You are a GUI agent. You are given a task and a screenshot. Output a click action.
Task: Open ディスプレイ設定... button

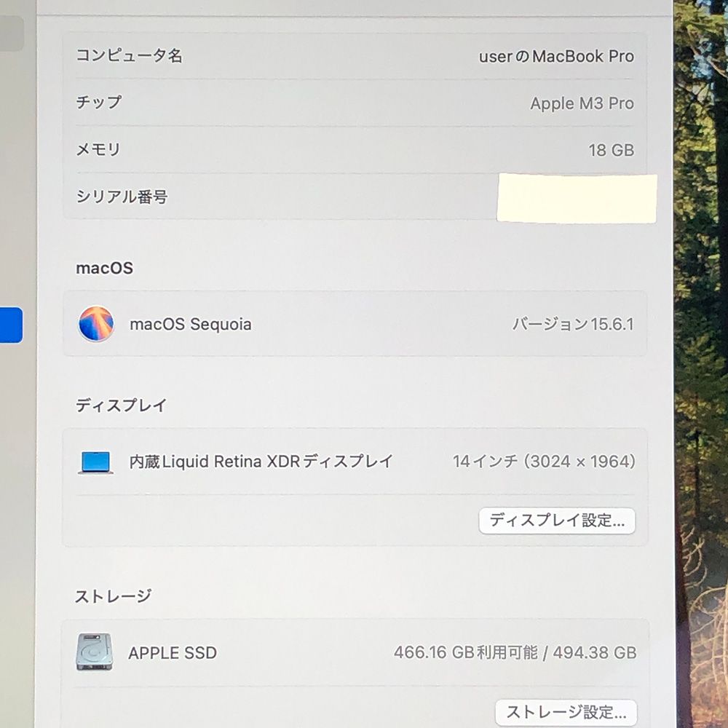coord(557,521)
